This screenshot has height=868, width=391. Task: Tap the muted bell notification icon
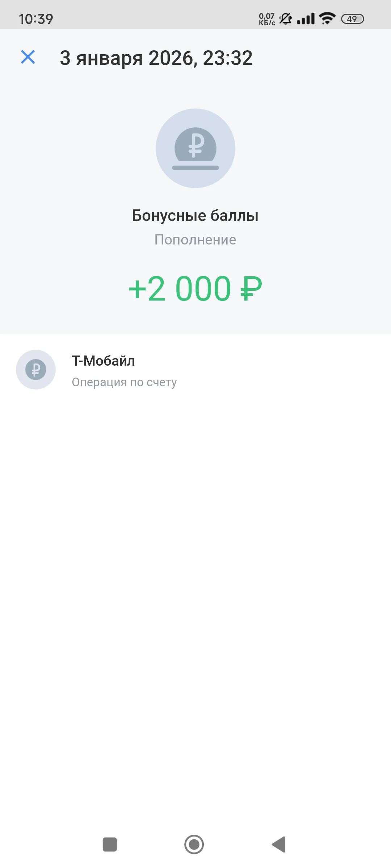coord(286,19)
